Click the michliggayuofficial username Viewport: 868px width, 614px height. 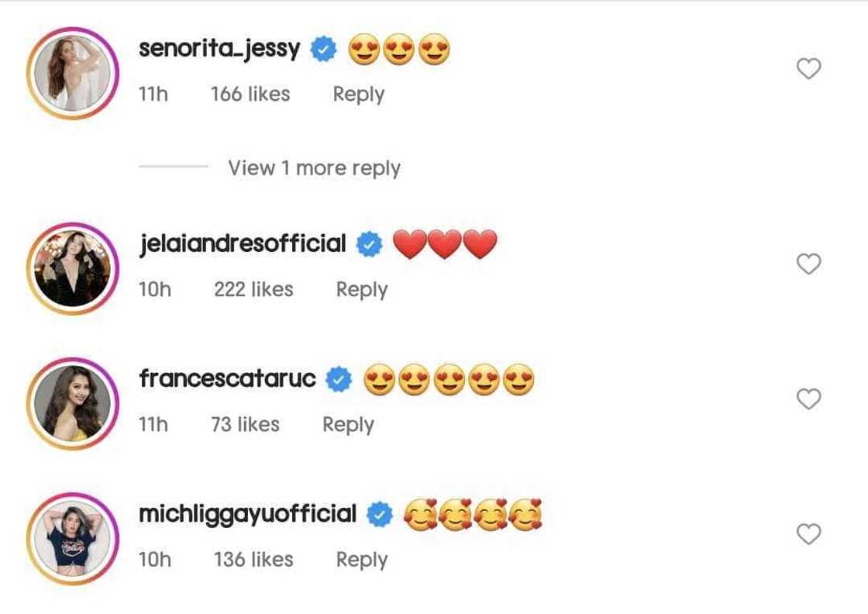(247, 514)
